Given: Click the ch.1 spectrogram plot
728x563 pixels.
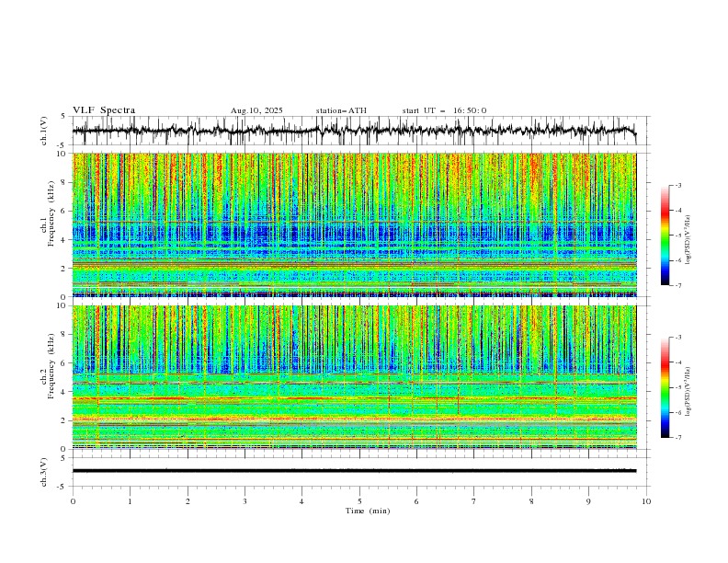Looking at the screenshot, I should click(354, 224).
